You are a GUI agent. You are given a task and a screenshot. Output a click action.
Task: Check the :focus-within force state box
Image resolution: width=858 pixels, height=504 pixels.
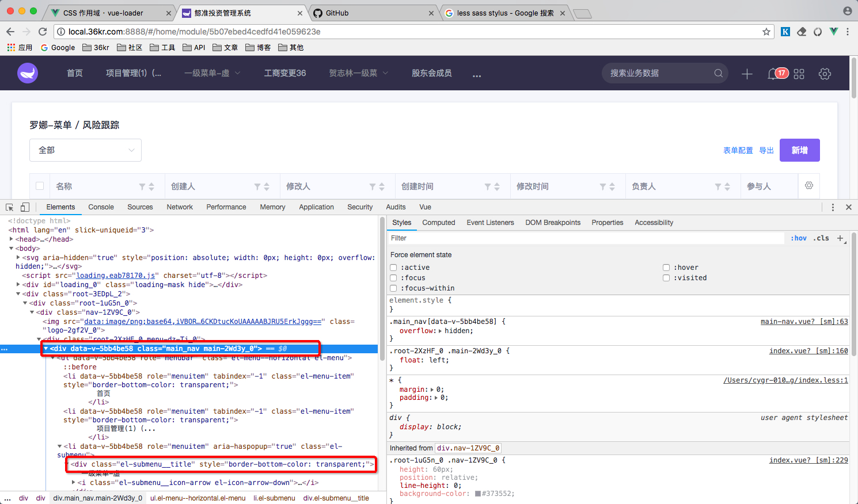[x=393, y=288]
